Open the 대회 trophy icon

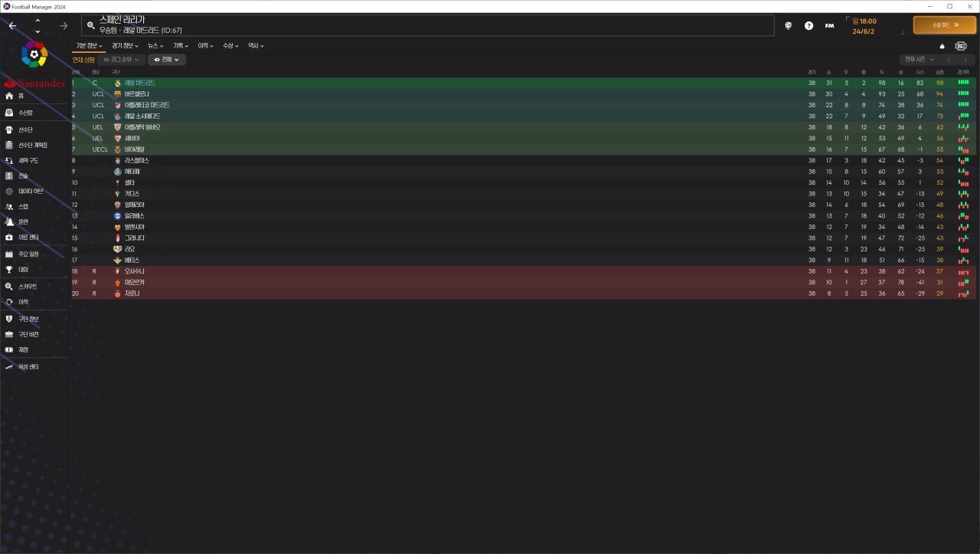click(9, 270)
